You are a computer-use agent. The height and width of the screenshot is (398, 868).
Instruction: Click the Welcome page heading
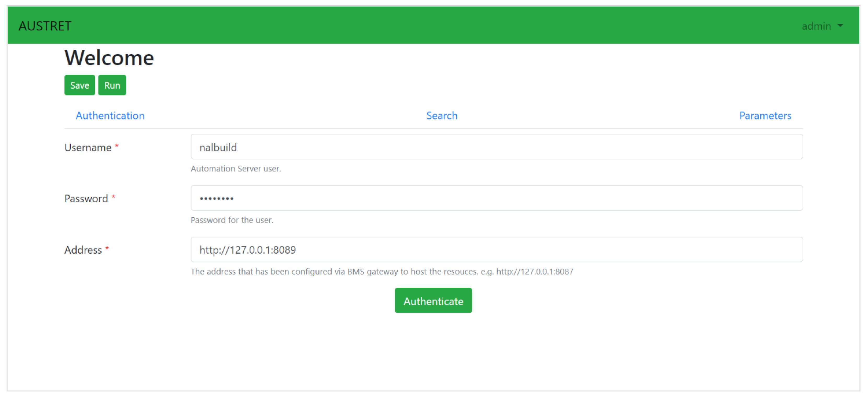click(109, 58)
